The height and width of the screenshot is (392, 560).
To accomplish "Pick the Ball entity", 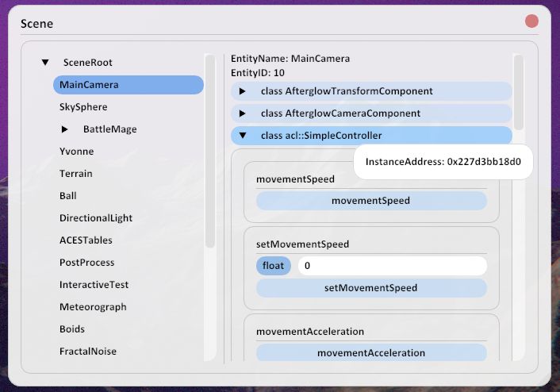I will [x=67, y=196].
